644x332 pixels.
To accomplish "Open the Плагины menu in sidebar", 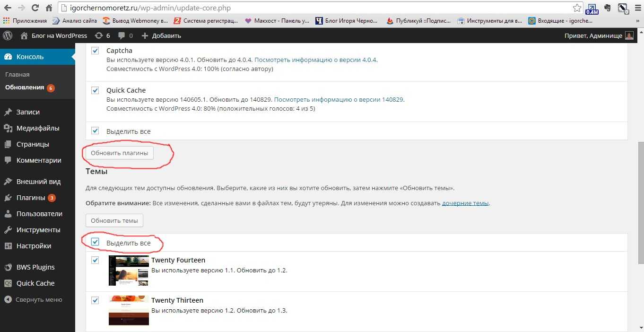I will [31, 198].
